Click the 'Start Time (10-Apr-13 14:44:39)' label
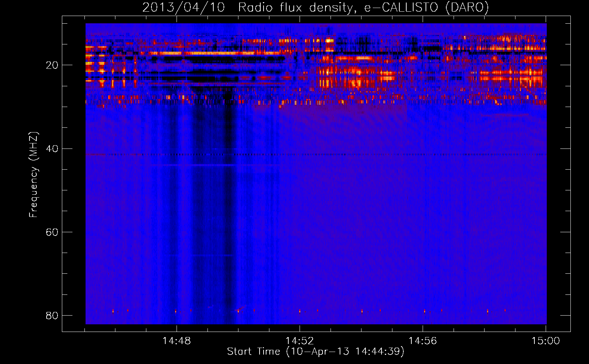 316,352
